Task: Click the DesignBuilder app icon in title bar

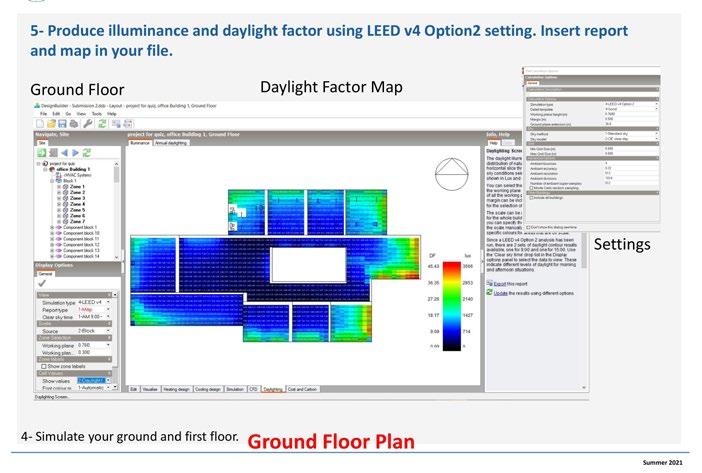Action: 37,106
